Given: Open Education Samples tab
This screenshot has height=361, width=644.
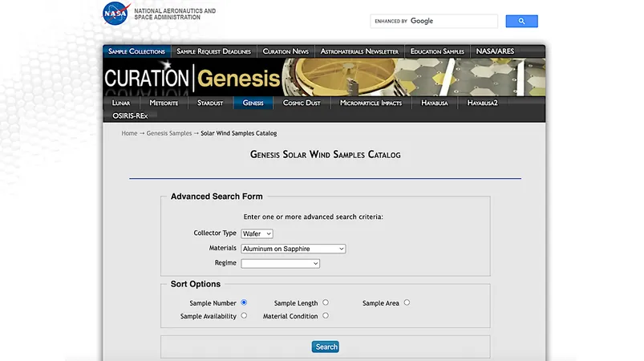Looking at the screenshot, I should click(437, 51).
